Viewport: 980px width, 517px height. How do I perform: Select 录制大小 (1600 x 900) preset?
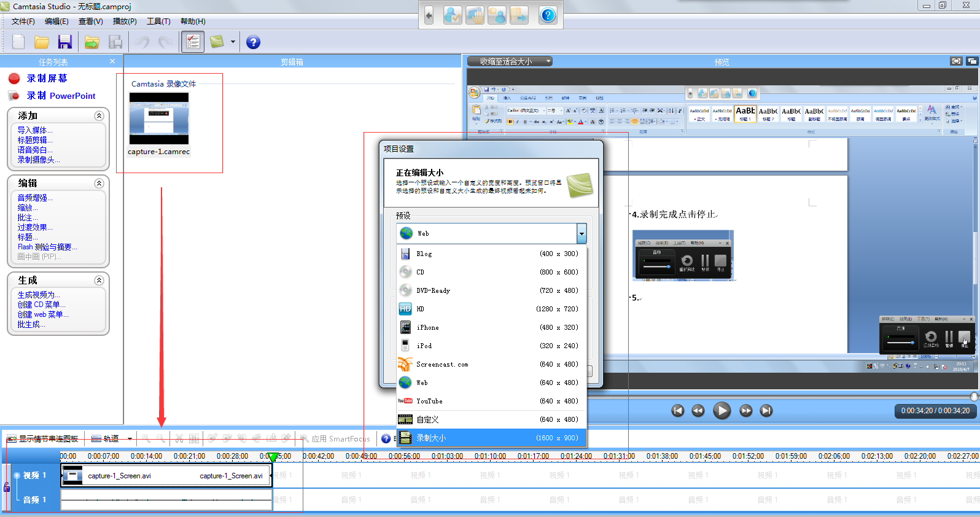(x=492, y=438)
